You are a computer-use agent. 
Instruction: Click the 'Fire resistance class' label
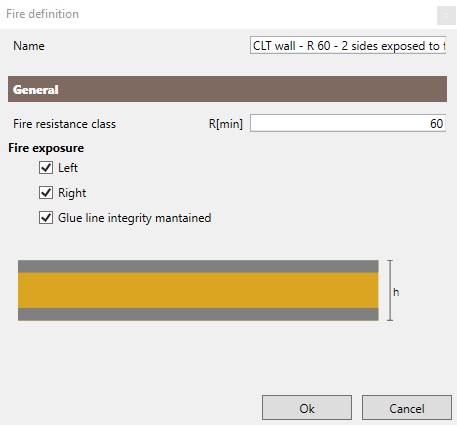tap(64, 124)
